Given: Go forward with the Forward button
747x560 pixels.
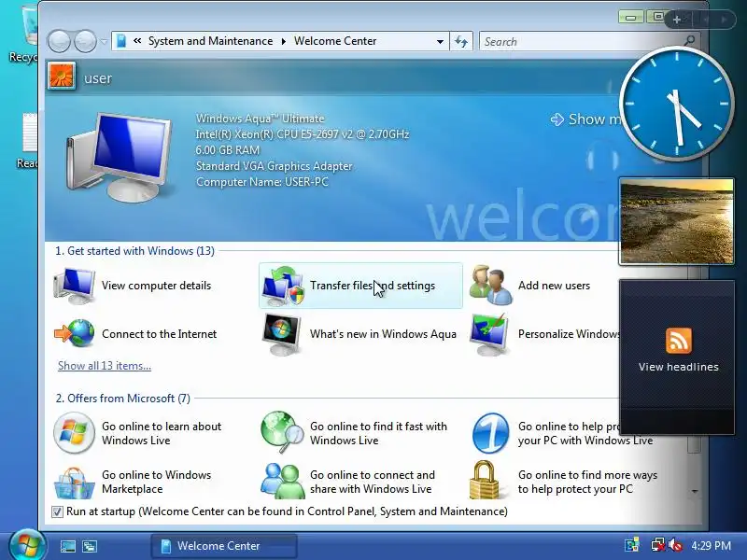Looking at the screenshot, I should 86,41.
